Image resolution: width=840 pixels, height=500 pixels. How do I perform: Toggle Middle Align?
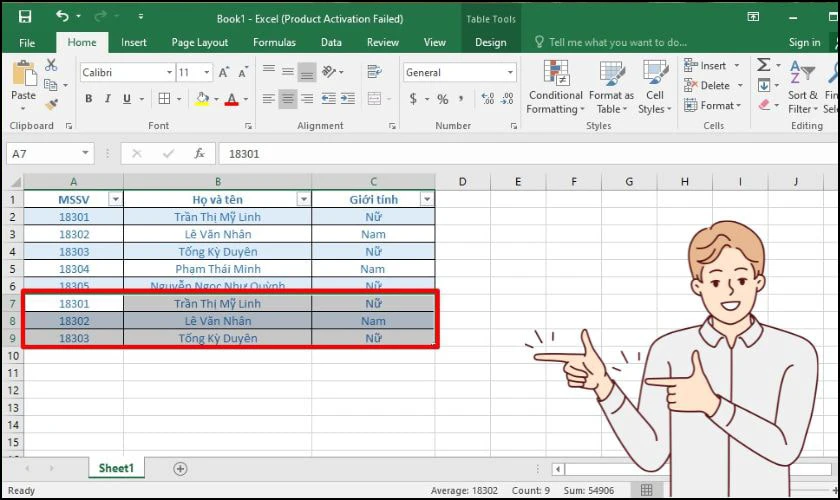288,71
